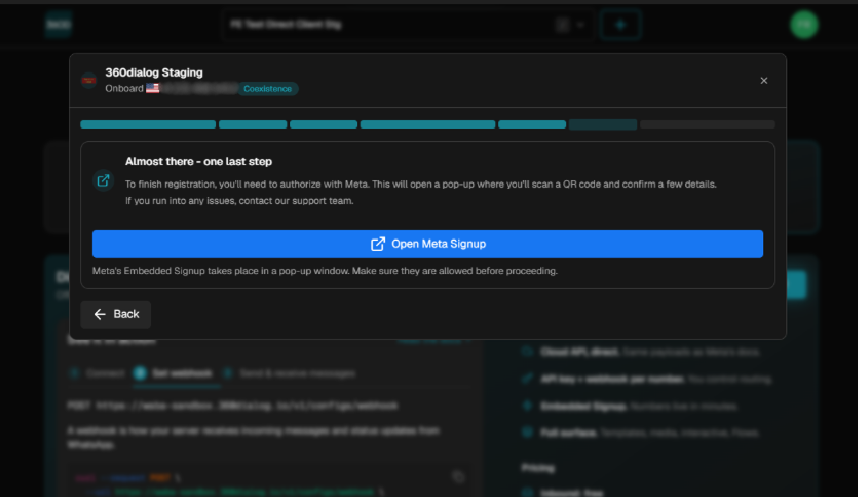858x497 pixels.
Task: Click the last grey progress segment
Action: [x=707, y=125]
